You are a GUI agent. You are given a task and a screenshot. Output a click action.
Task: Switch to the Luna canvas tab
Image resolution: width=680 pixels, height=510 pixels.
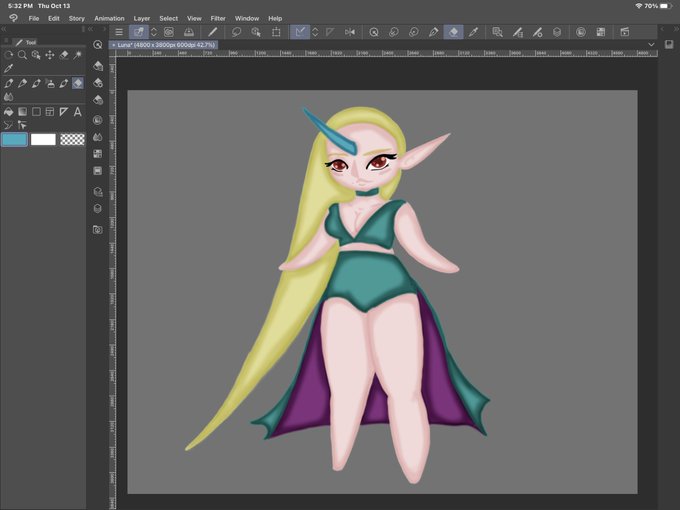(163, 45)
